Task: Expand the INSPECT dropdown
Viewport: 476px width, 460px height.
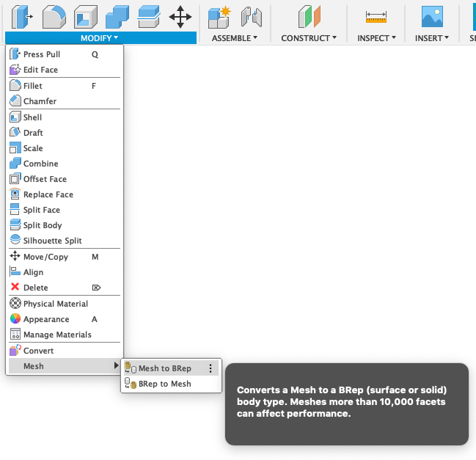Action: coord(376,38)
